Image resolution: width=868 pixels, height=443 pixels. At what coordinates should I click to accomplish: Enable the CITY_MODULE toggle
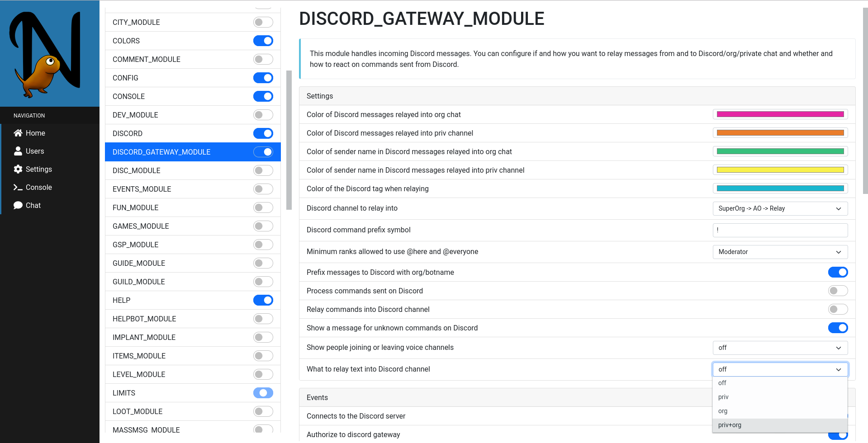click(x=263, y=22)
